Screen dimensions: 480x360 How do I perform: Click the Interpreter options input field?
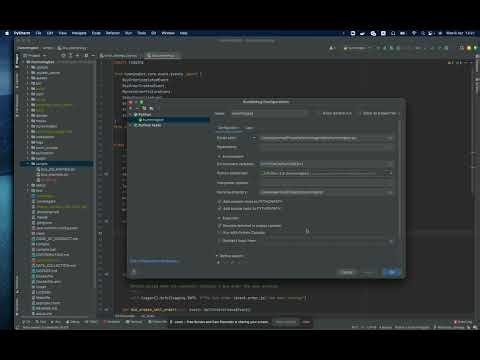(326, 183)
